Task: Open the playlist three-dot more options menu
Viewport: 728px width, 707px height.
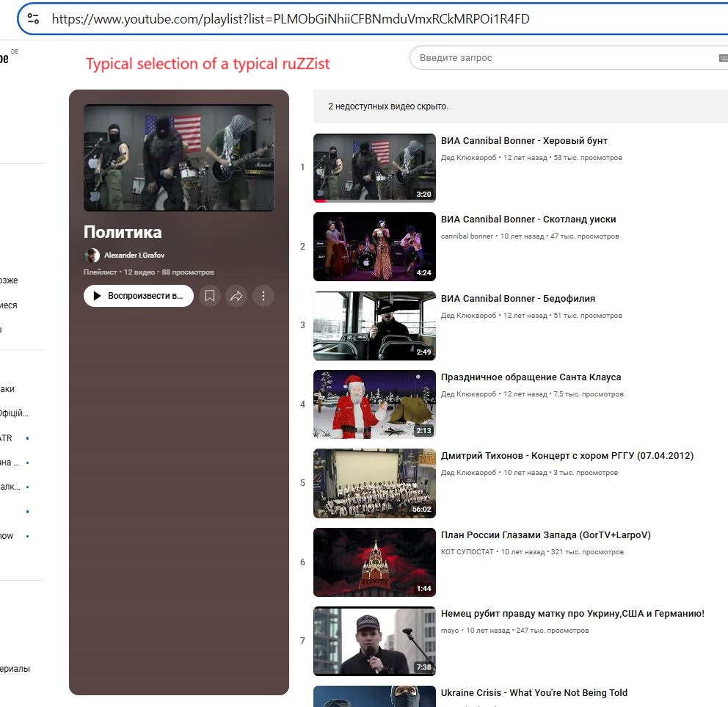Action: point(263,296)
